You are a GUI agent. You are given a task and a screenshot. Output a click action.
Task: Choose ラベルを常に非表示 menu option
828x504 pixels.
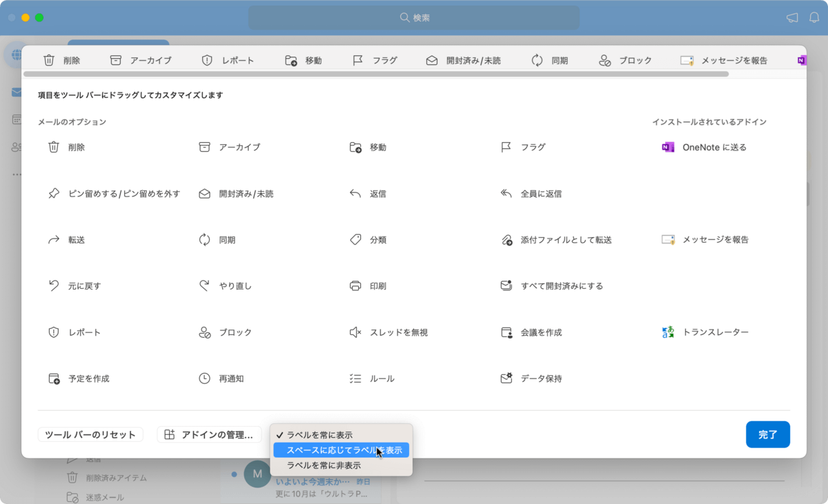(342, 465)
